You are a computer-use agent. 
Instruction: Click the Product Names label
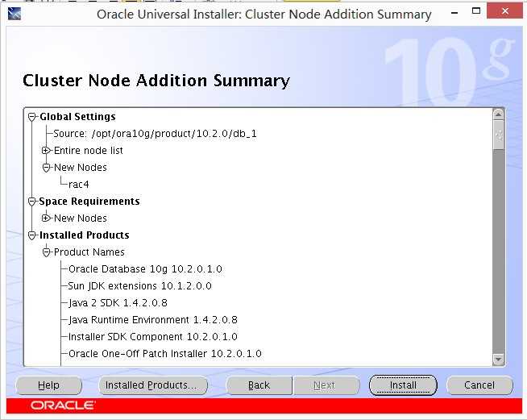[x=89, y=252]
